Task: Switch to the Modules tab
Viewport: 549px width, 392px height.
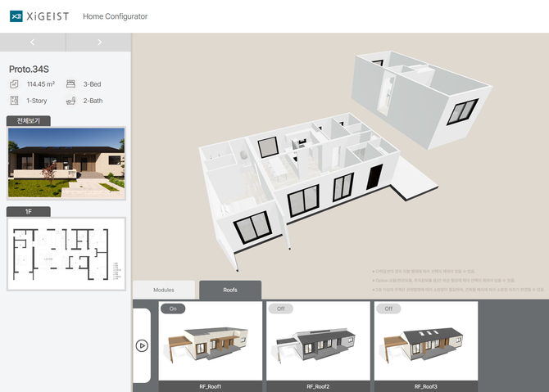Action: [x=164, y=290]
